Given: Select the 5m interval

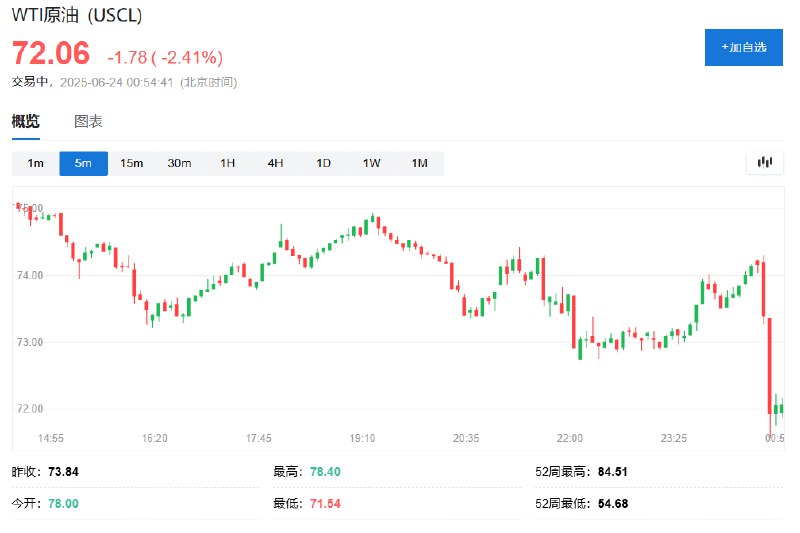Looking at the screenshot, I should (83, 163).
